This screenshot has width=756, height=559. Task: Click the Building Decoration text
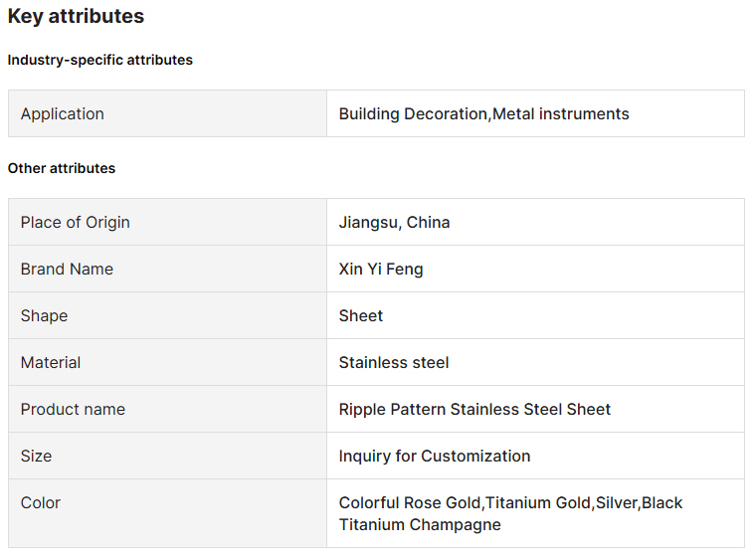click(x=412, y=113)
